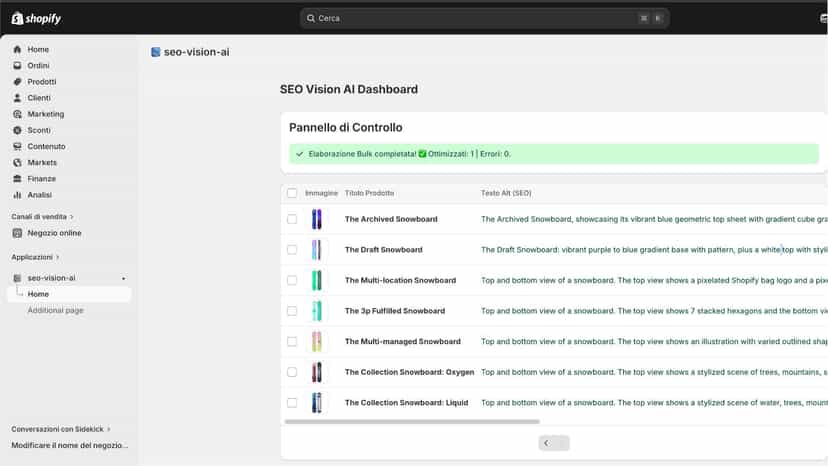The width and height of the screenshot is (828, 466).
Task: Check The Archived Snowboard row checkbox
Action: tap(292, 219)
